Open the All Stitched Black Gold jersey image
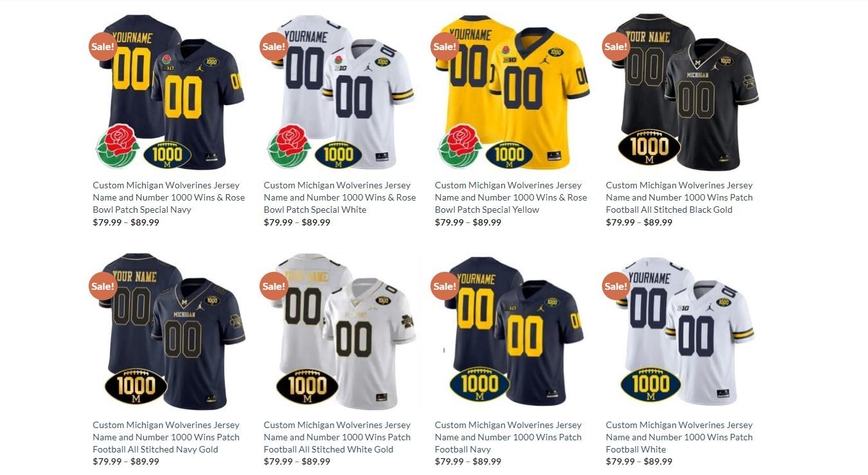The width and height of the screenshot is (868, 475). 683,93
